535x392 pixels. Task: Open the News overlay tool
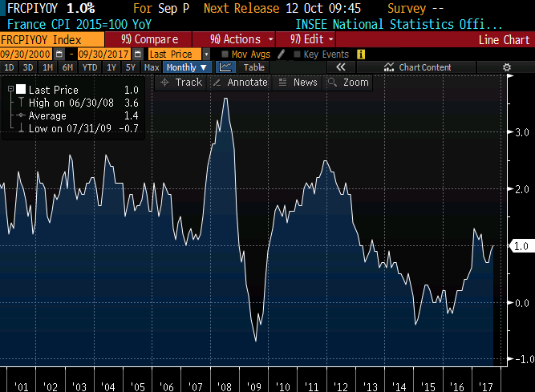(x=298, y=83)
